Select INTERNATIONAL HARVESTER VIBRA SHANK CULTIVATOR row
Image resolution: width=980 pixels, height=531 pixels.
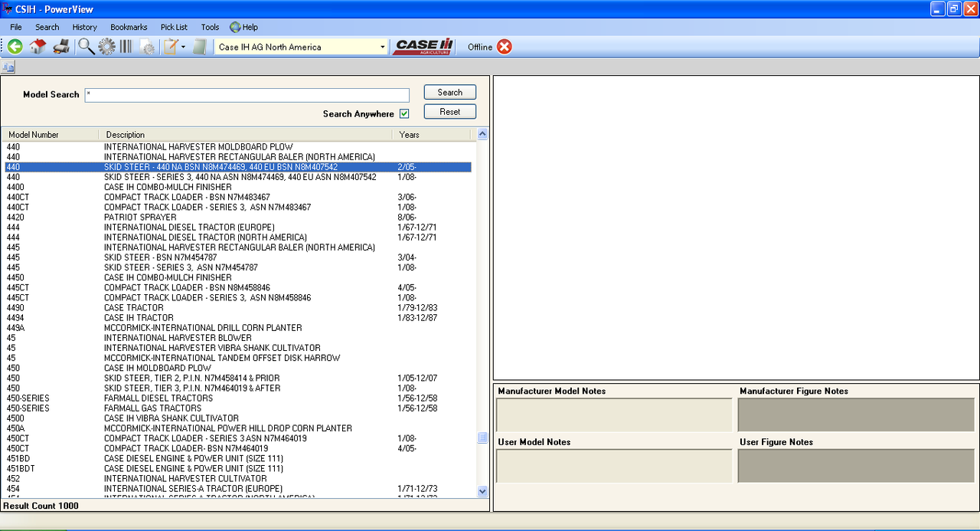pyautogui.click(x=237, y=348)
